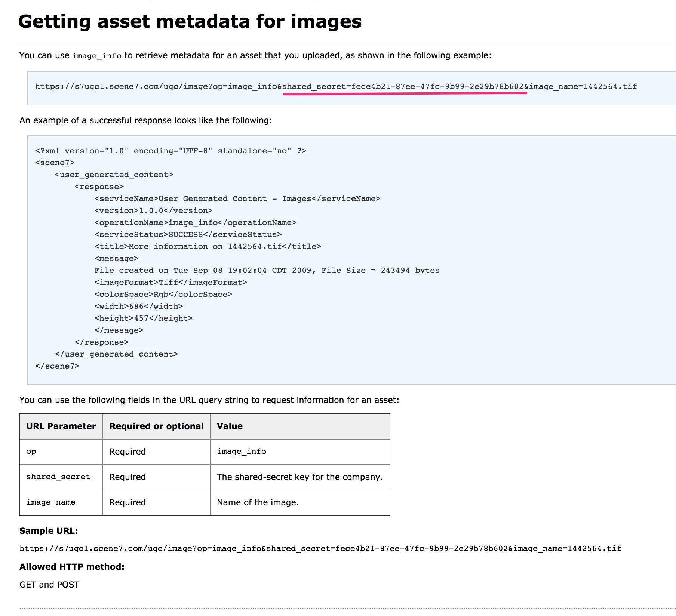Click the heading 'Getting asset metadata for images'
The height and width of the screenshot is (616, 676).
click(x=190, y=22)
